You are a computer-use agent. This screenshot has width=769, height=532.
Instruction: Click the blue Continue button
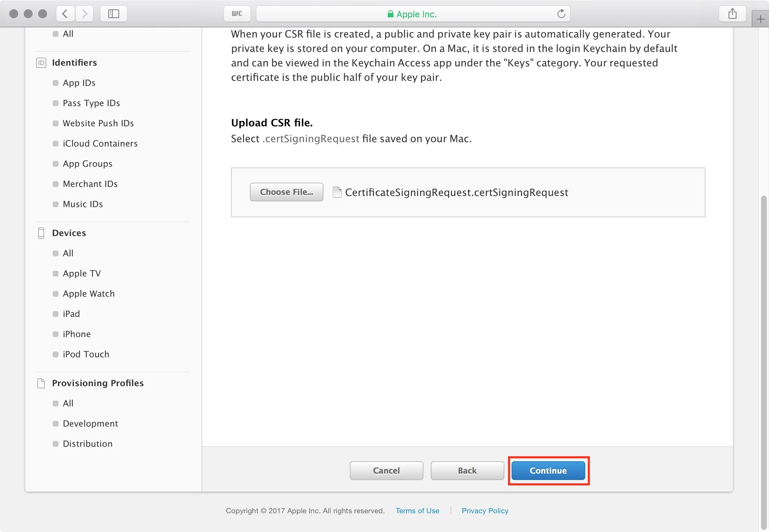[x=548, y=471]
